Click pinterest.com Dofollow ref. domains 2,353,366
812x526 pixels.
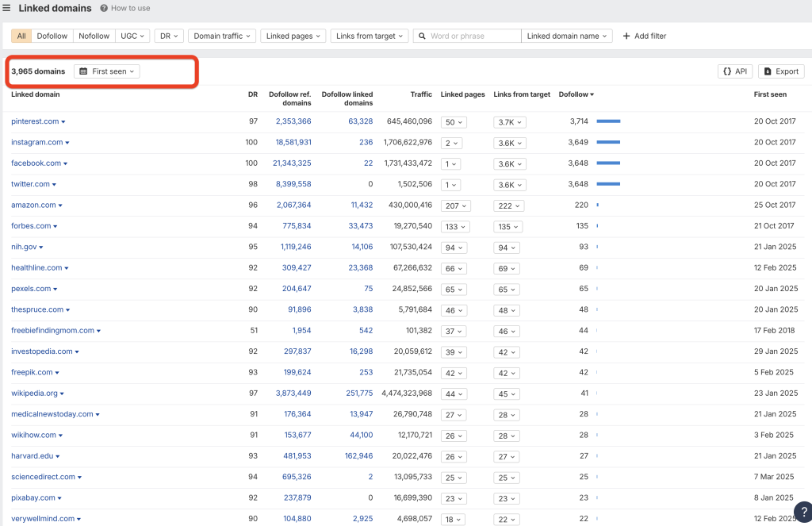(293, 121)
